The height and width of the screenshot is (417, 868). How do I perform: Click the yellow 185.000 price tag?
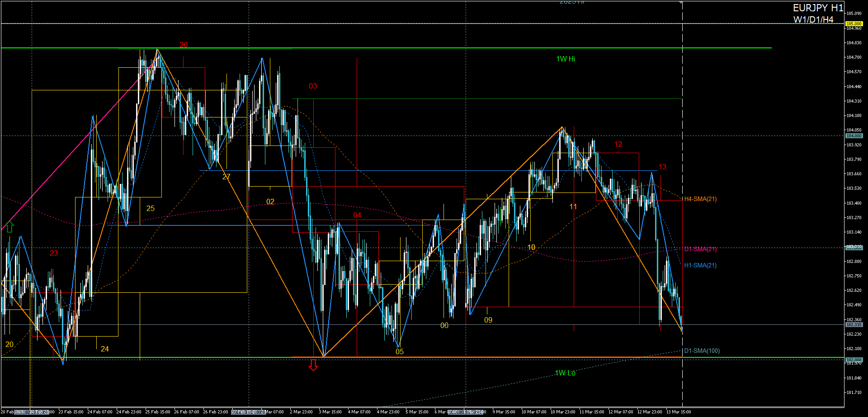pos(854,23)
